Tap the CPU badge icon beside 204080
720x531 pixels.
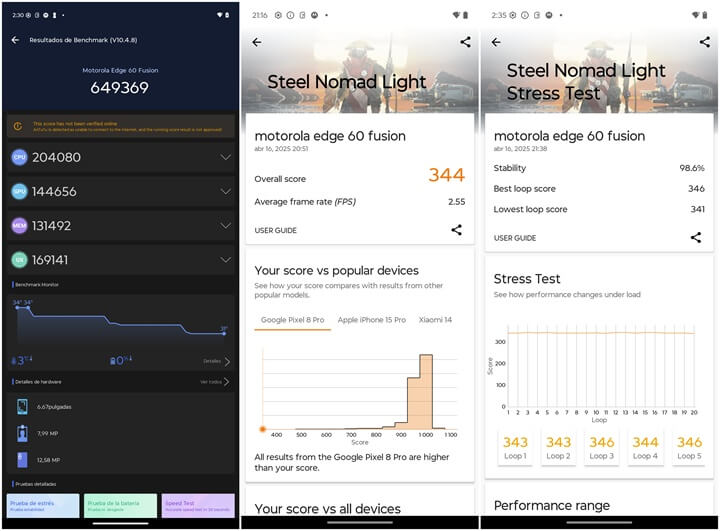(x=19, y=157)
